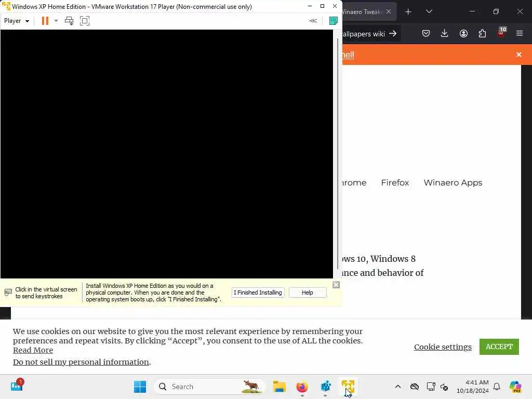Viewport: 532px width, 399px height.
Task: Click Do not sell my personal information
Action: tap(81, 362)
